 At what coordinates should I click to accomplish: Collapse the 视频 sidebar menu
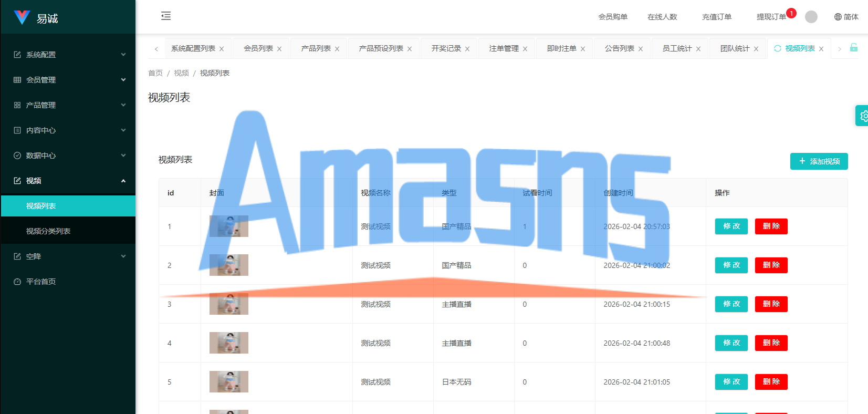68,181
